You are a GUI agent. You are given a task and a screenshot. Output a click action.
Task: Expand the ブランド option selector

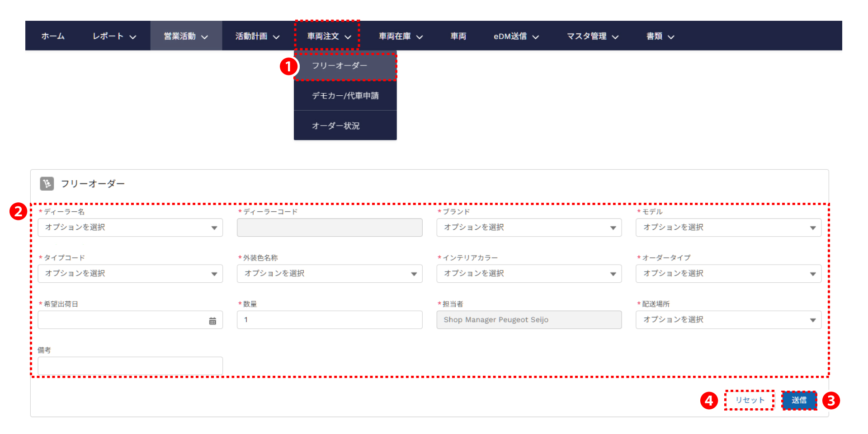pyautogui.click(x=529, y=228)
